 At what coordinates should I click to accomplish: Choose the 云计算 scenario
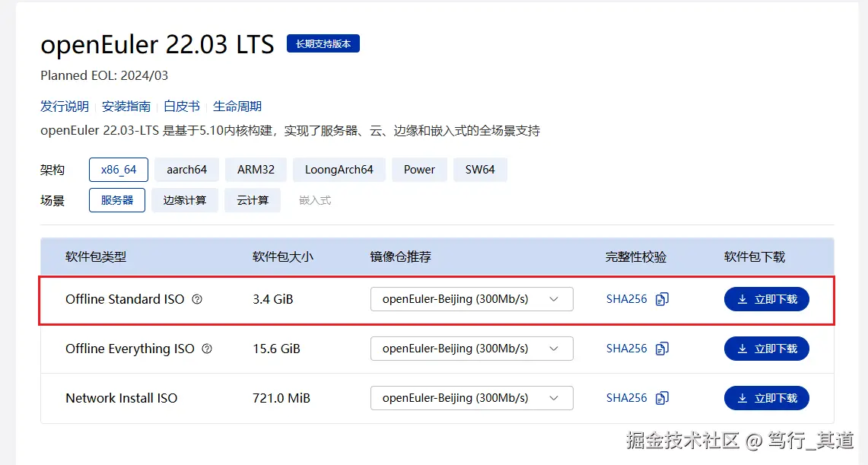[253, 200]
